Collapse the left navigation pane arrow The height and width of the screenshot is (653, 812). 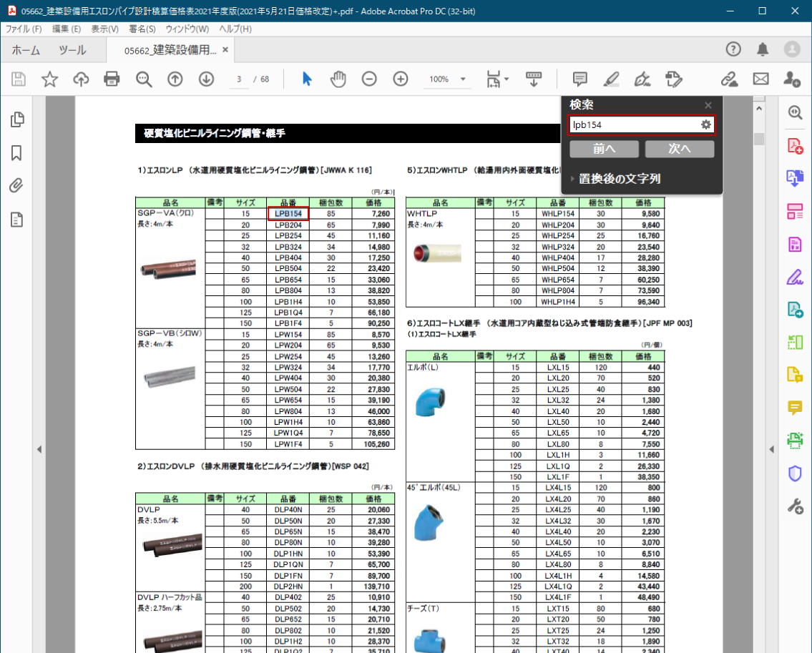[x=39, y=449]
